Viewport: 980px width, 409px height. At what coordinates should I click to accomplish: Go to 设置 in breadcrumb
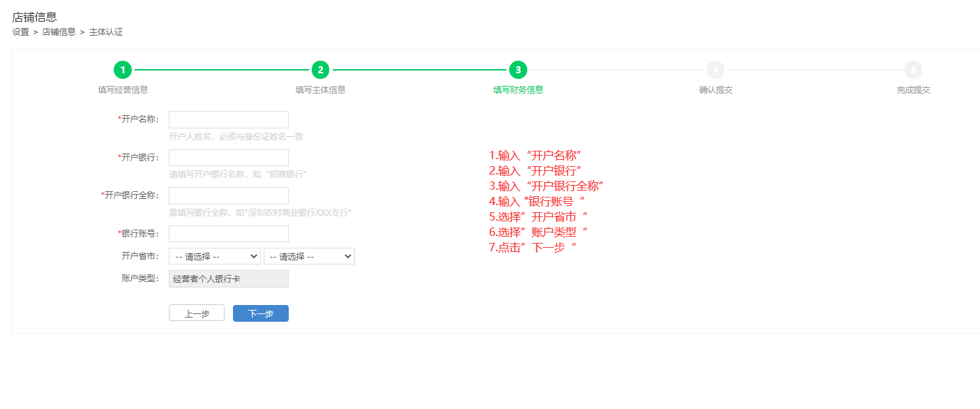[20, 32]
